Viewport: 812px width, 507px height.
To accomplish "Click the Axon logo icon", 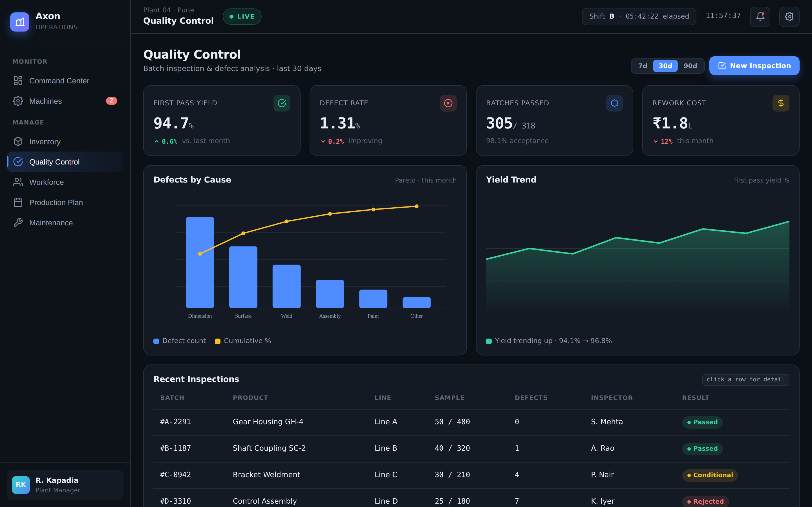I will (20, 22).
